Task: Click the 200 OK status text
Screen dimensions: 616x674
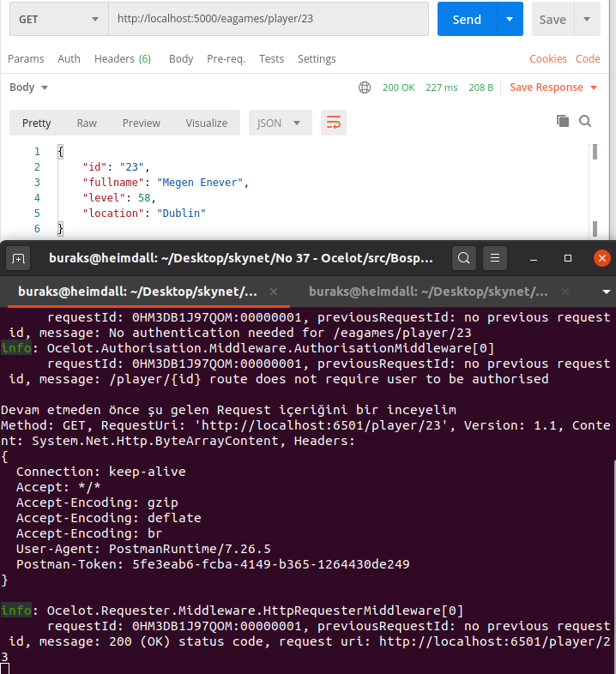Action: pyautogui.click(x=398, y=87)
